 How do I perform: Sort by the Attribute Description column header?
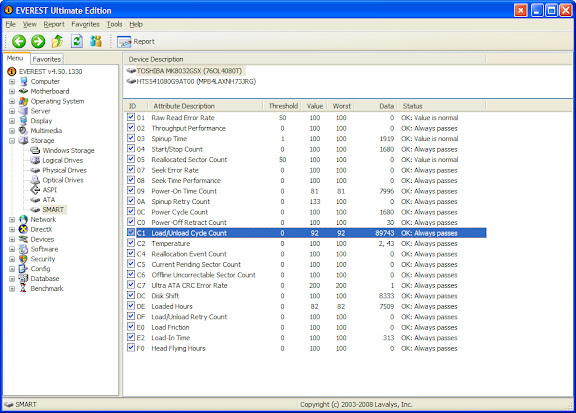(205, 106)
